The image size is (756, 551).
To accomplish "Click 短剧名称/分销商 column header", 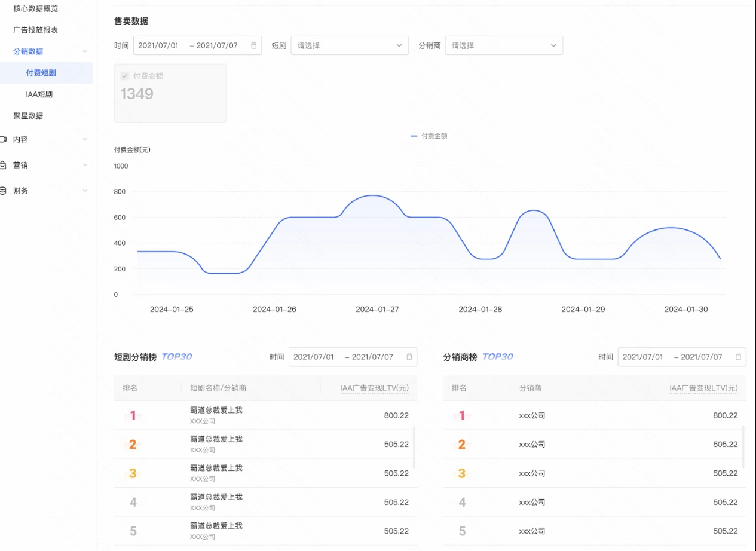I will [218, 388].
